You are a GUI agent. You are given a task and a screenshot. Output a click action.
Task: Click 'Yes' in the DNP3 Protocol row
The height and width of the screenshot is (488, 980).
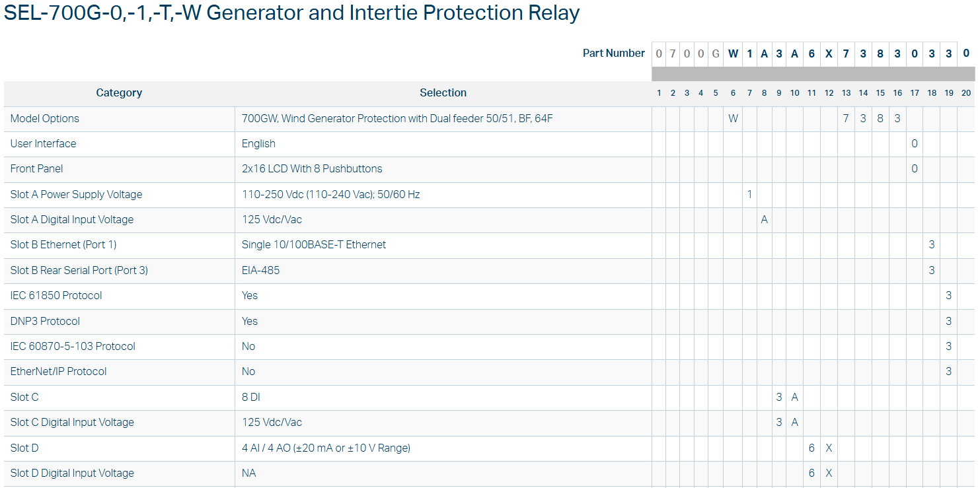pos(250,322)
